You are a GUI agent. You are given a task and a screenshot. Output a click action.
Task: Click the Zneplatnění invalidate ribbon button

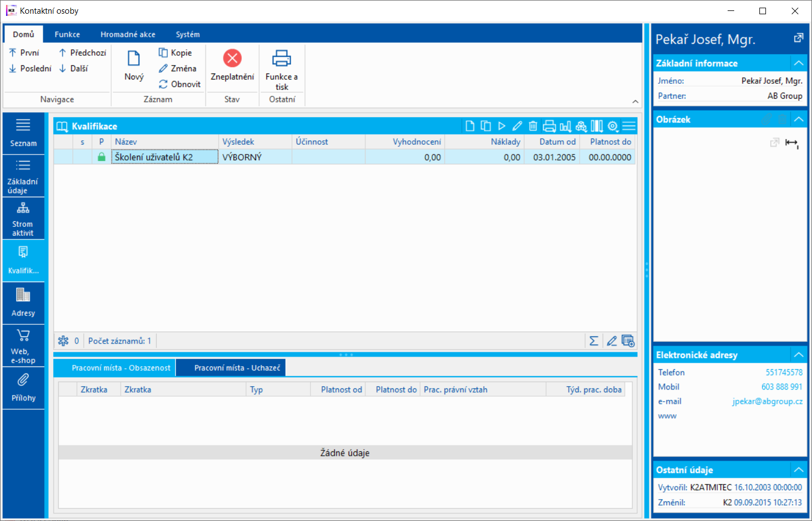232,66
